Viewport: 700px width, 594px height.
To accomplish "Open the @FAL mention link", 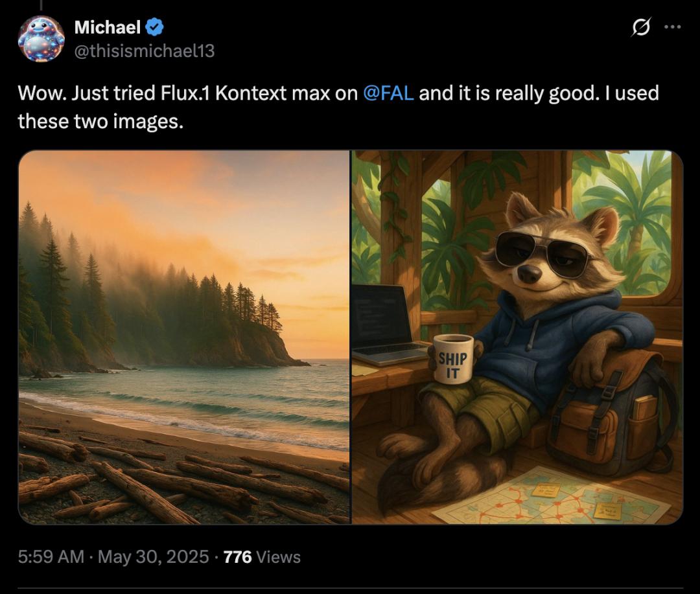I will pyautogui.click(x=388, y=93).
